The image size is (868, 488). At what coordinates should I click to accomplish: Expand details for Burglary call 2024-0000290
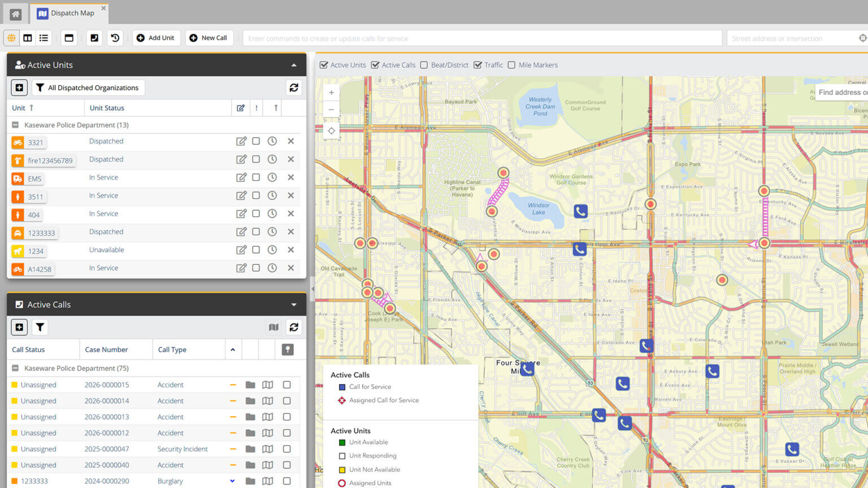[x=232, y=481]
